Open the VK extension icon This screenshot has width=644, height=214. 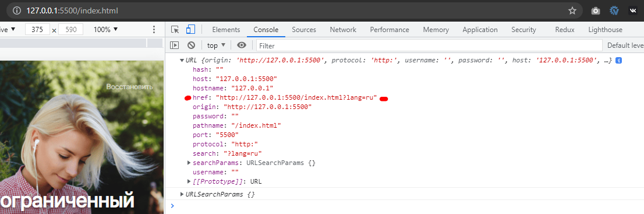[x=633, y=11]
